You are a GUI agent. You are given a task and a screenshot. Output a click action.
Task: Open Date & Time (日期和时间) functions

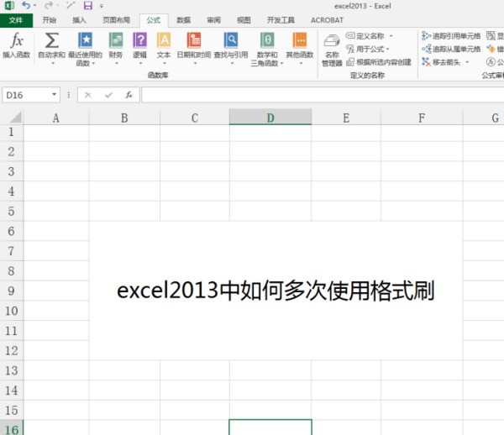point(194,42)
